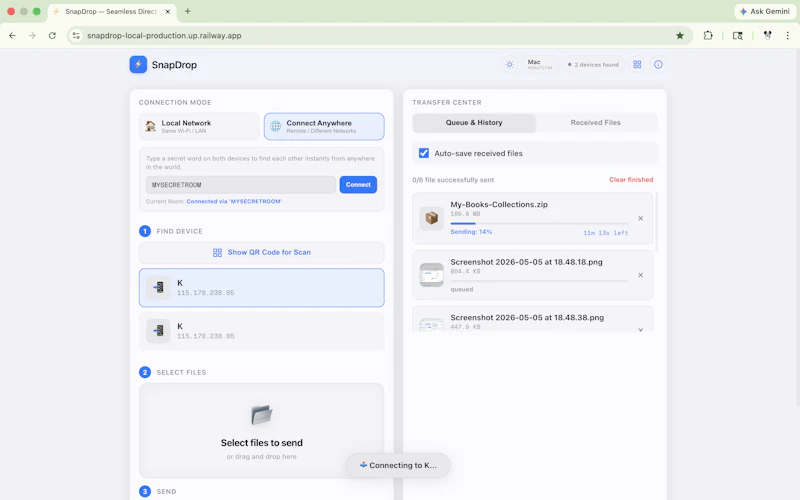This screenshot has height=500, width=800.
Task: Click the Mac device name badge
Action: 540,64
